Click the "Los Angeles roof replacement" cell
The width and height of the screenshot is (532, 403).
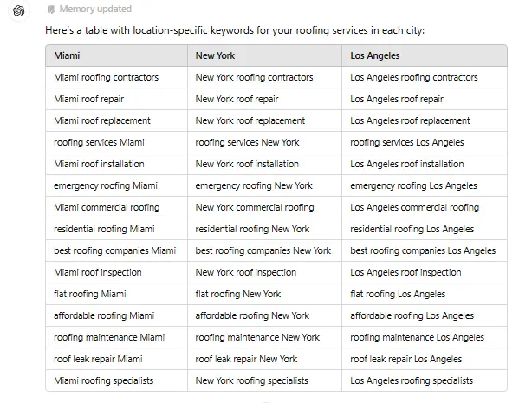(410, 120)
